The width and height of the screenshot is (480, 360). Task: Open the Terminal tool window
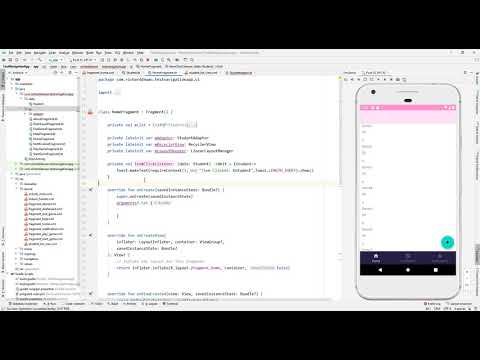pyautogui.click(x=171, y=304)
